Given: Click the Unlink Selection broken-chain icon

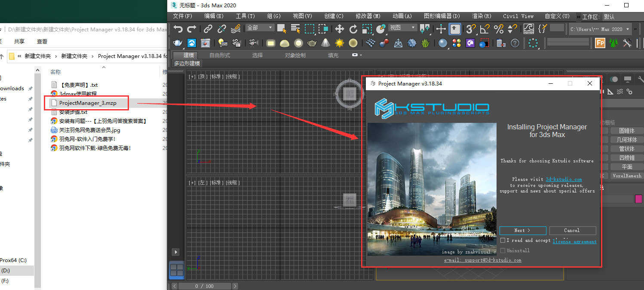Looking at the screenshot, I should click(x=222, y=29).
